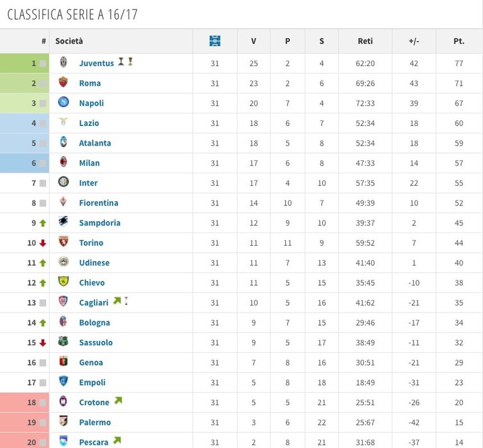Click the matches-played pitch icon header
The height and width of the screenshot is (448, 483).
click(215, 41)
